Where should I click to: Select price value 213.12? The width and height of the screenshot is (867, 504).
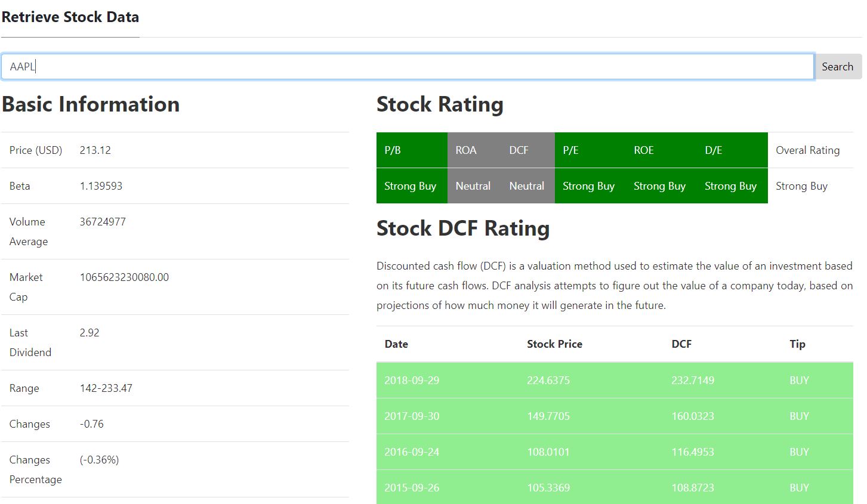(x=95, y=150)
